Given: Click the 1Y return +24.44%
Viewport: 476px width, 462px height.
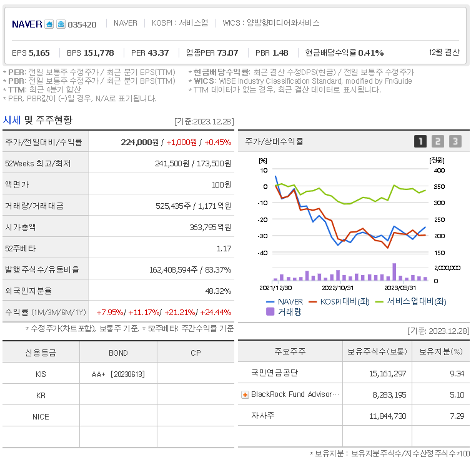Looking at the screenshot, I should (x=216, y=312).
